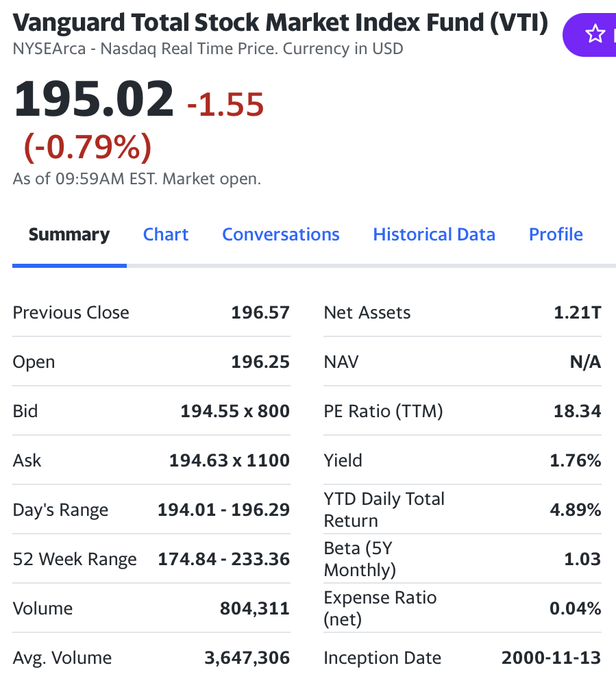This screenshot has height=683, width=616.
Task: Click the Previous Close value 196.57
Action: pos(260,312)
